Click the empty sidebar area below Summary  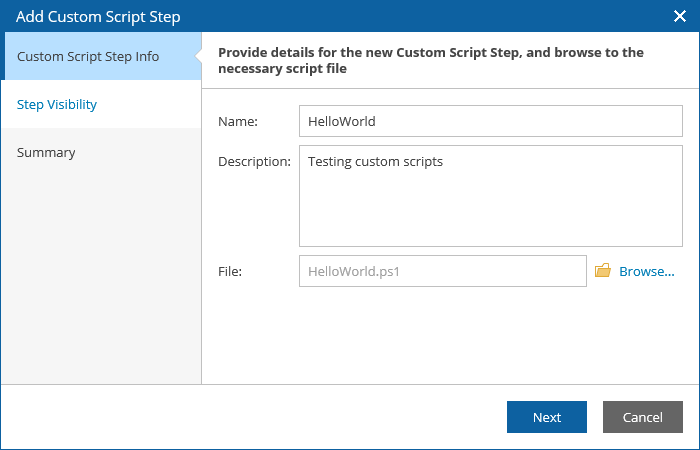click(100, 280)
